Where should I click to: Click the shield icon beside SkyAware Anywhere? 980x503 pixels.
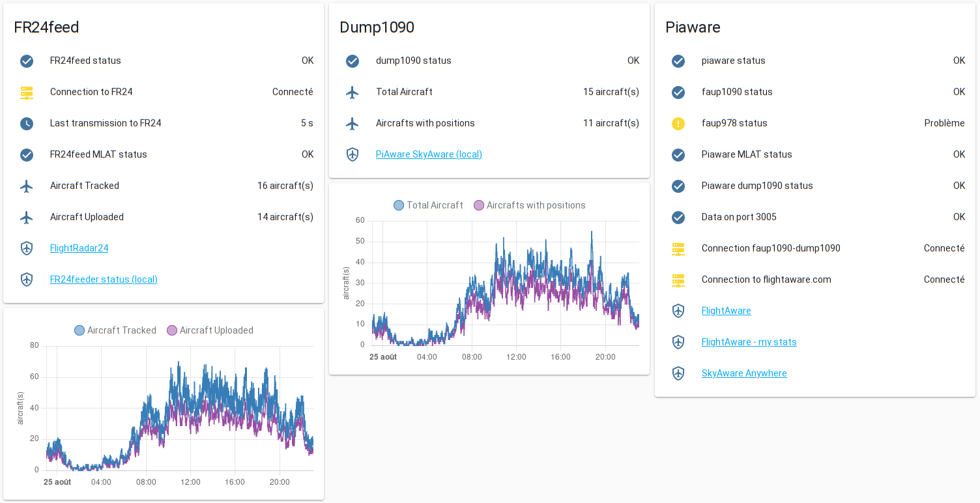coord(678,373)
